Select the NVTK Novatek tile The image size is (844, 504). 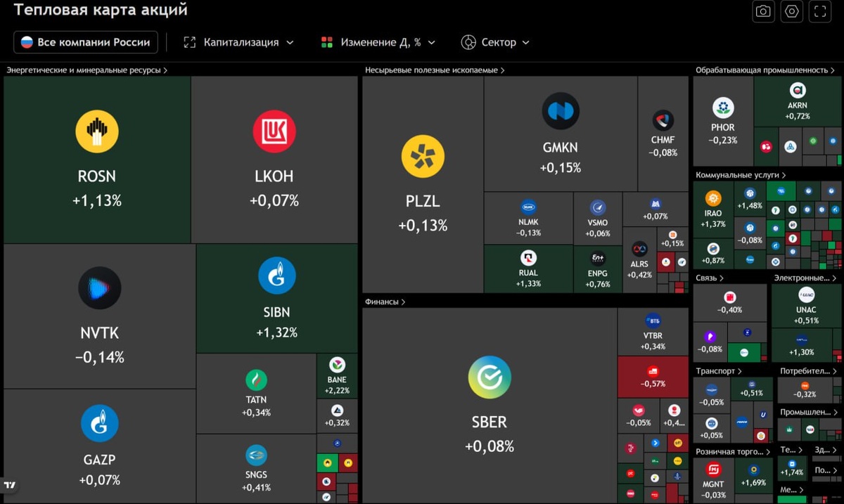click(100, 316)
